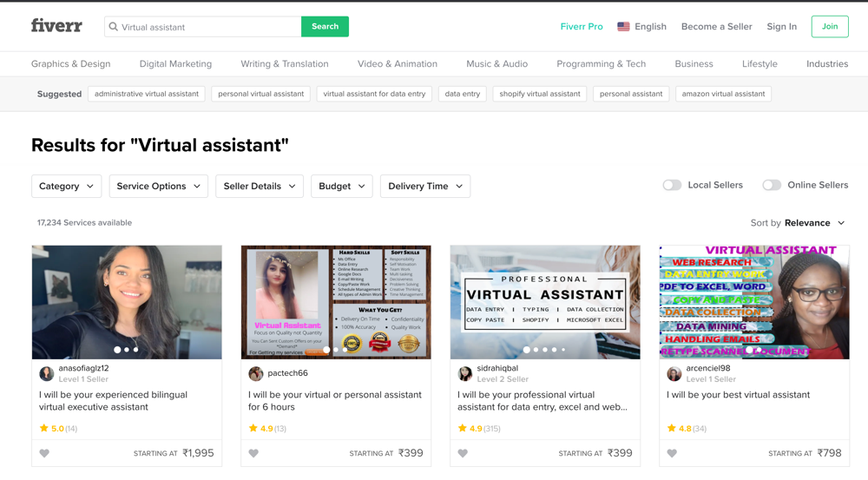Open the Music & Audio category
Screen dimensions: 868x480
(497, 63)
